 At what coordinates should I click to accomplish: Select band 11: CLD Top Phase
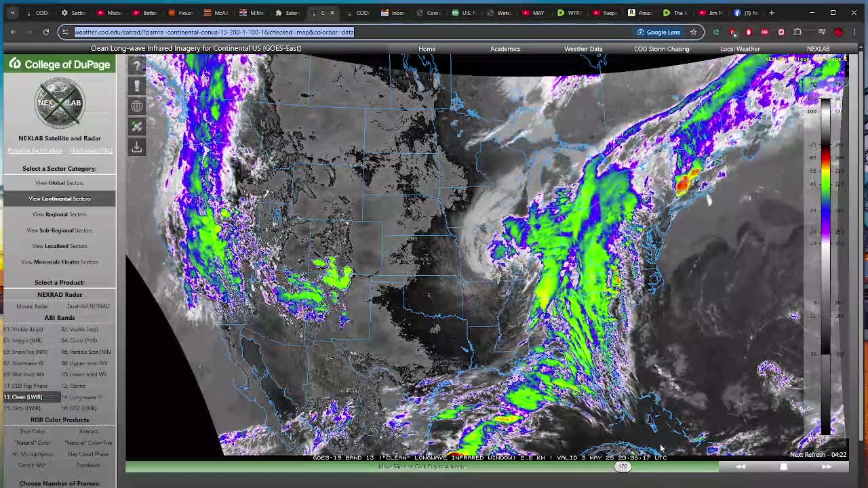[x=26, y=386]
